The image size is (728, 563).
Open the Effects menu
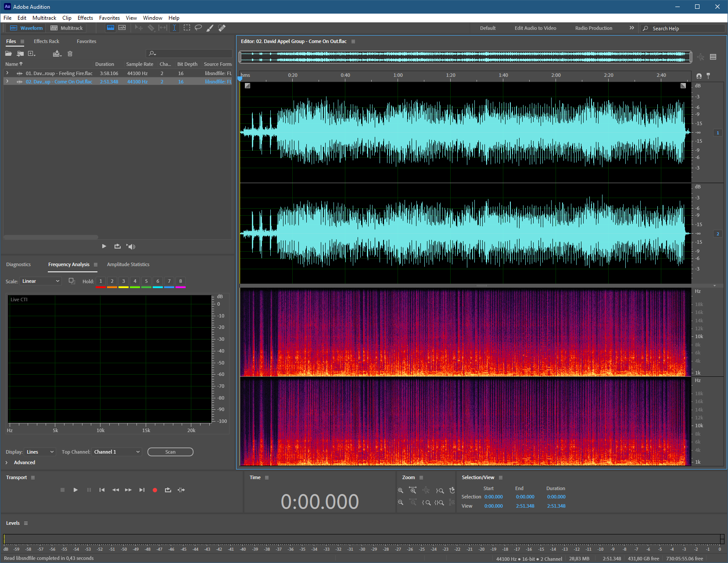coord(85,18)
